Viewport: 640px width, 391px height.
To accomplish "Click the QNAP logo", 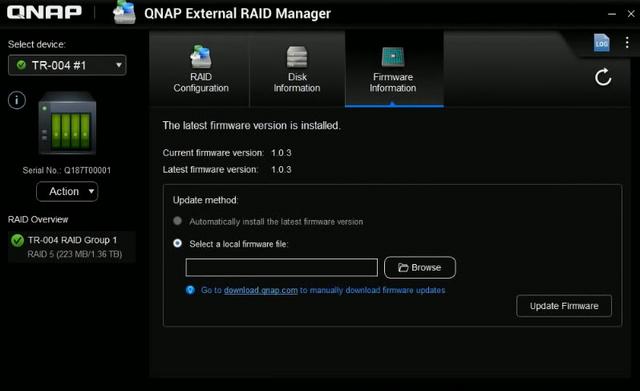I will (44, 12).
